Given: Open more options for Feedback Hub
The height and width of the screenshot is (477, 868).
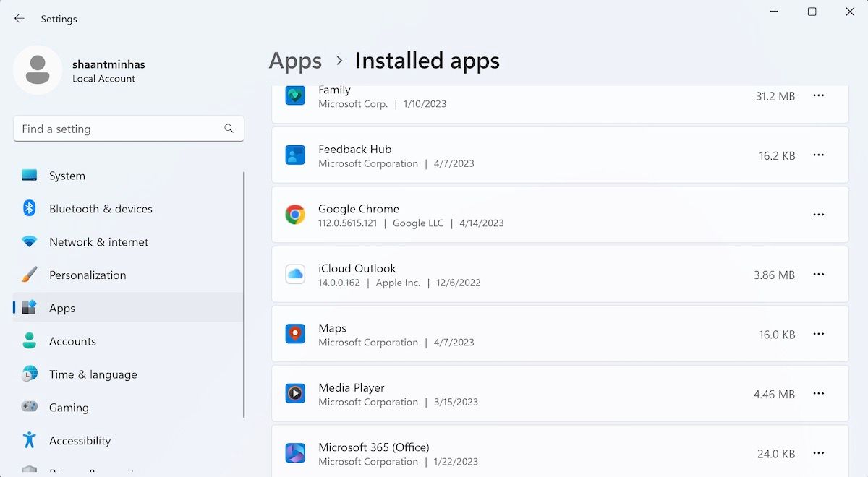Looking at the screenshot, I should click(x=819, y=155).
